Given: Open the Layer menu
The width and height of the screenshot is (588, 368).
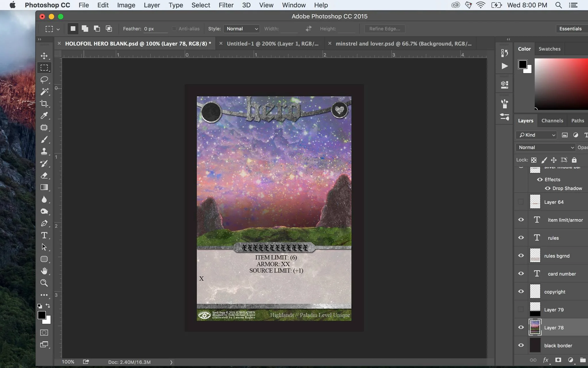Looking at the screenshot, I should click(152, 5).
